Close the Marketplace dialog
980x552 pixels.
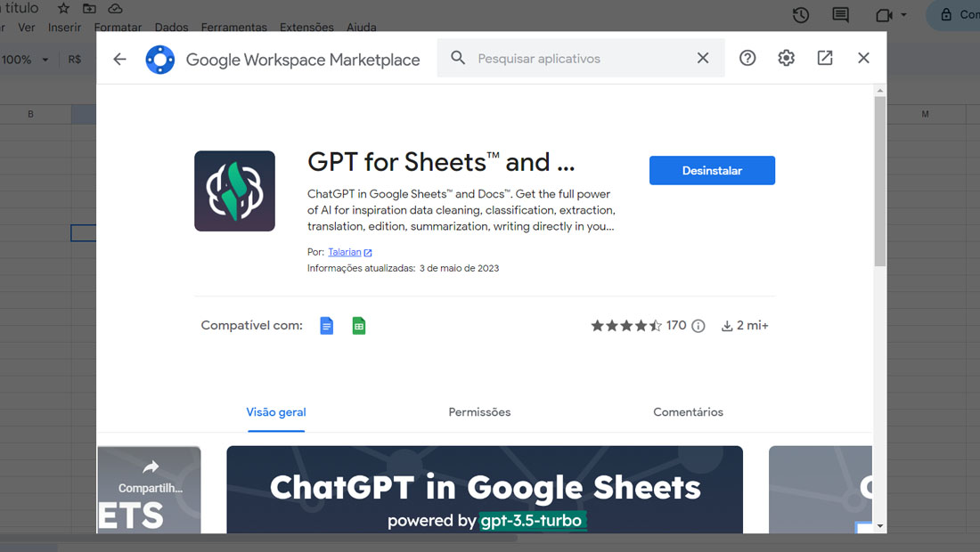[864, 58]
